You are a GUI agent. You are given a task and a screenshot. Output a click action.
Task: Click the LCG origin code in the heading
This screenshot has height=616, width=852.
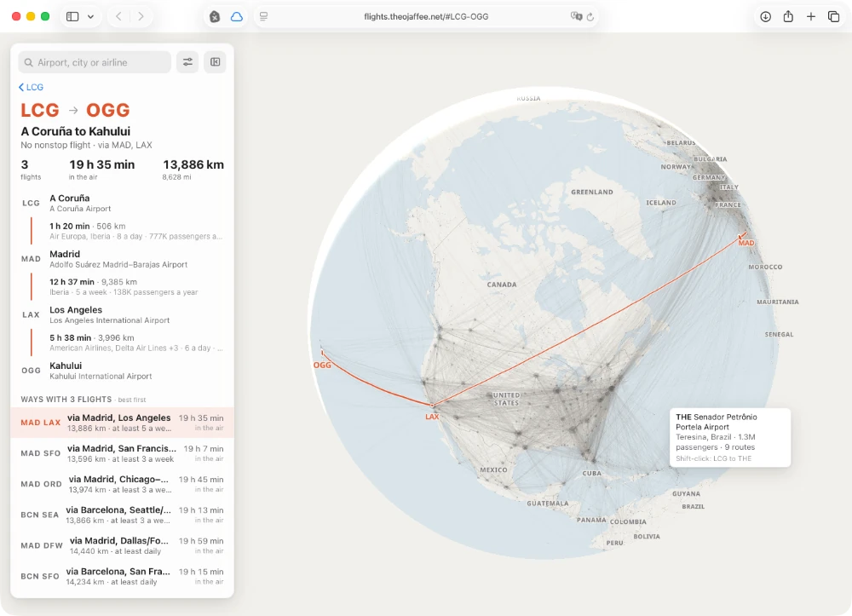[x=40, y=110]
